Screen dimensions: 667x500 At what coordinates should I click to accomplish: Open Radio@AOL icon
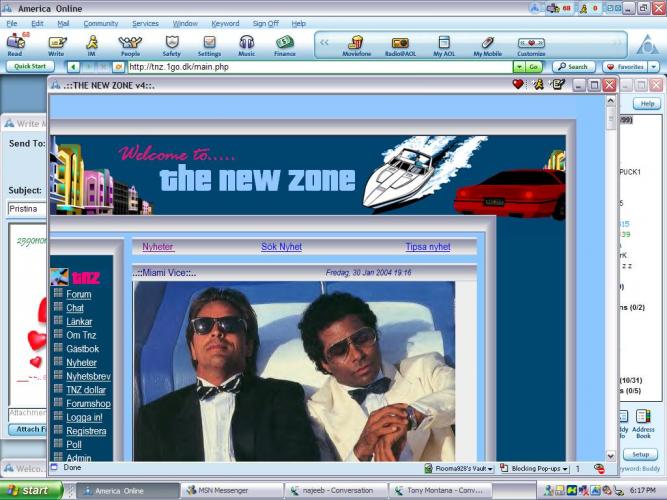click(x=400, y=43)
